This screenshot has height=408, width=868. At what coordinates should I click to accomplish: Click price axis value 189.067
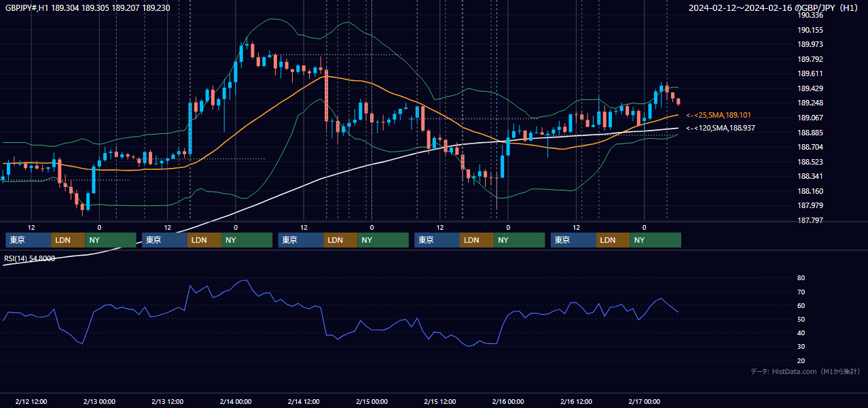(810, 118)
